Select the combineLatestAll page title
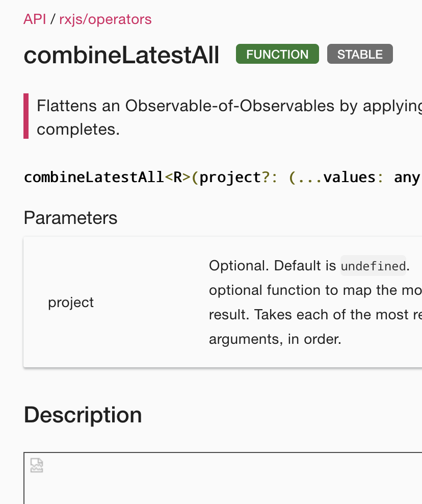This screenshot has width=422, height=504. click(121, 55)
